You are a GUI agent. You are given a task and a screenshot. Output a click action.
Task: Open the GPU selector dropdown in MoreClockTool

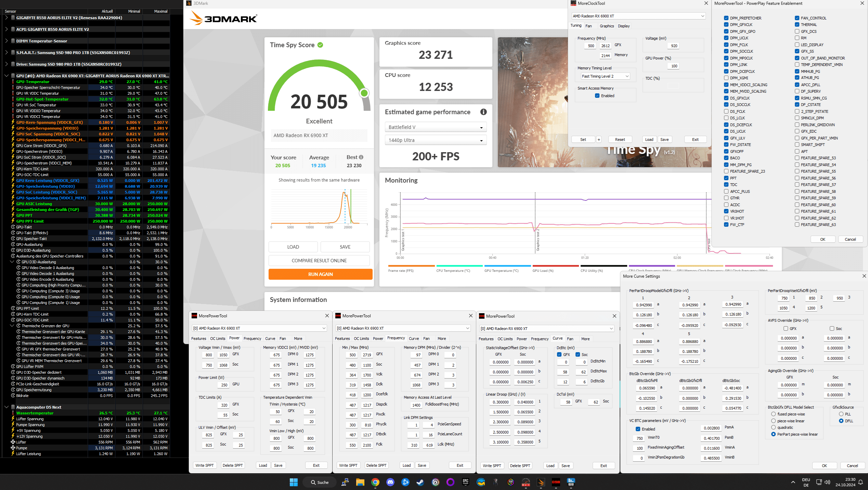pyautogui.click(x=638, y=16)
